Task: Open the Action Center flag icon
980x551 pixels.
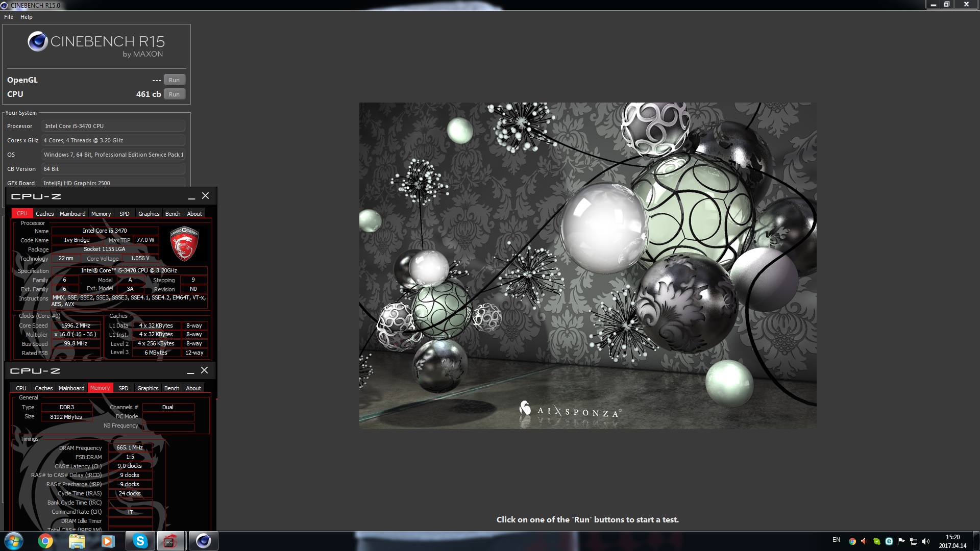Action: (901, 541)
